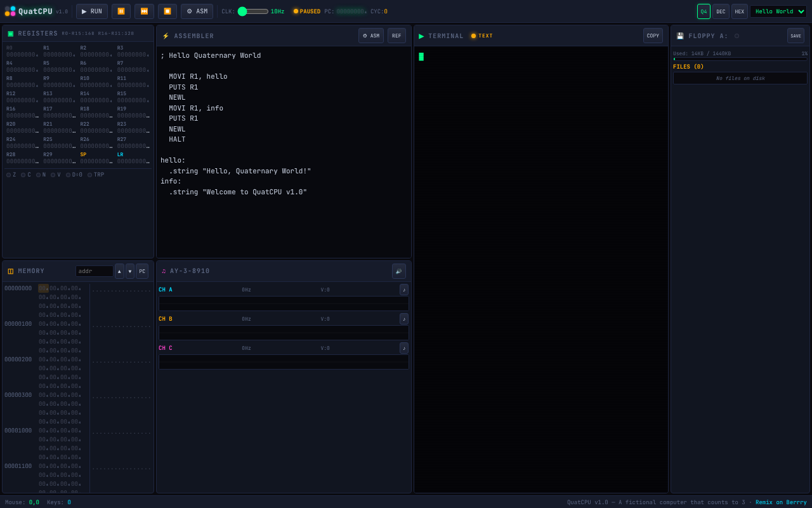812x508 pixels.
Task: Click the CH A note icon button
Action: pyautogui.click(x=404, y=290)
